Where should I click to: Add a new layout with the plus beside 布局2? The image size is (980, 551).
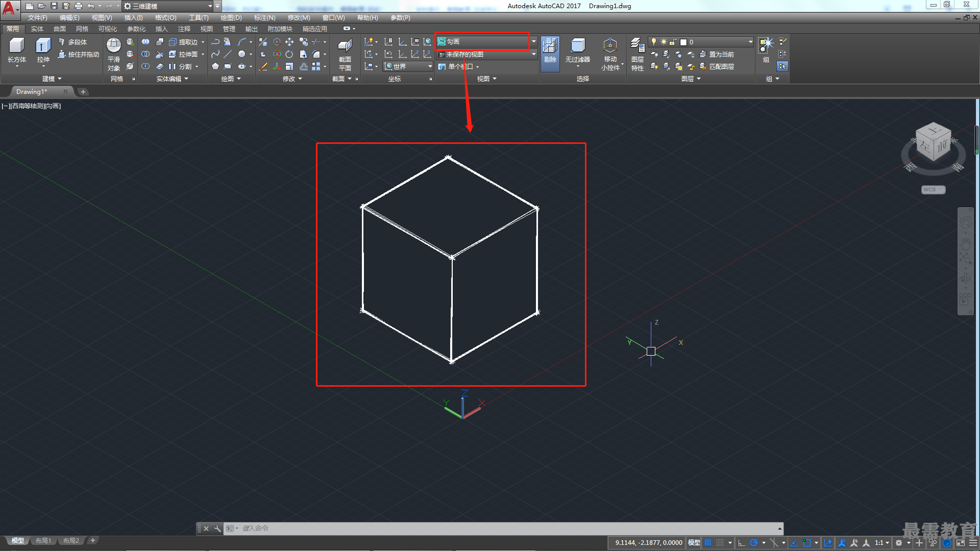92,540
